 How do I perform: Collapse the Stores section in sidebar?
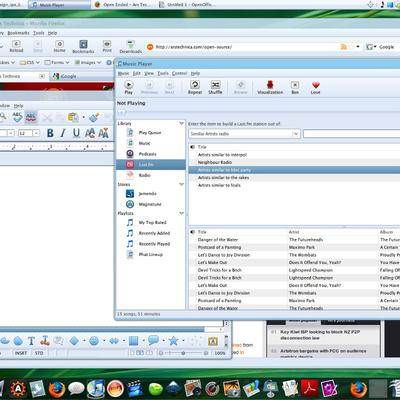(x=181, y=184)
